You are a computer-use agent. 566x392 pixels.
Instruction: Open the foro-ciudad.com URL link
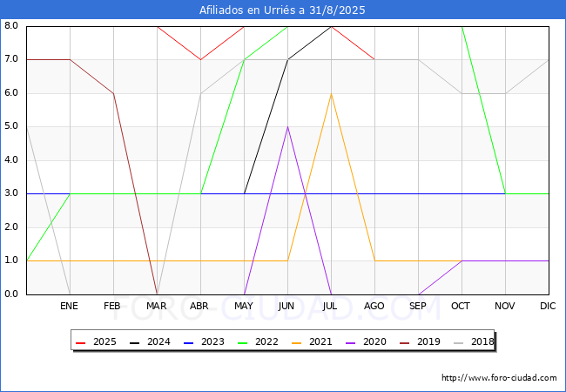pos(499,378)
